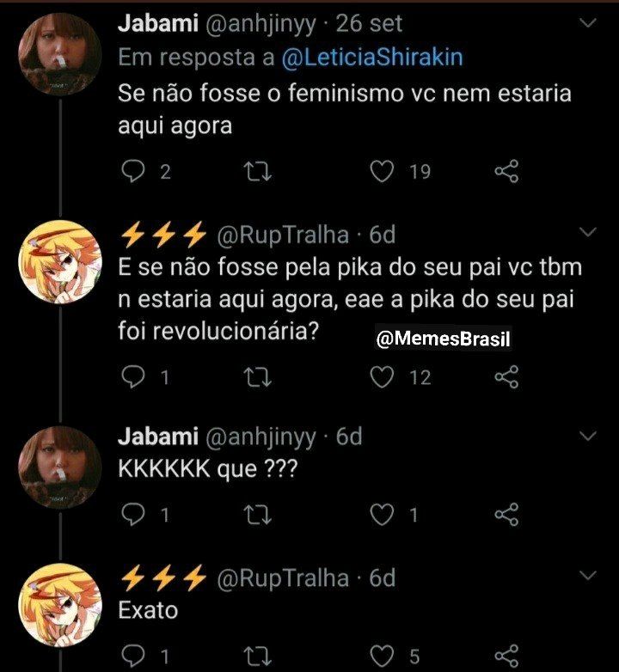Open @RupTralha profile from the 'Exato' tweet

[x=283, y=578]
